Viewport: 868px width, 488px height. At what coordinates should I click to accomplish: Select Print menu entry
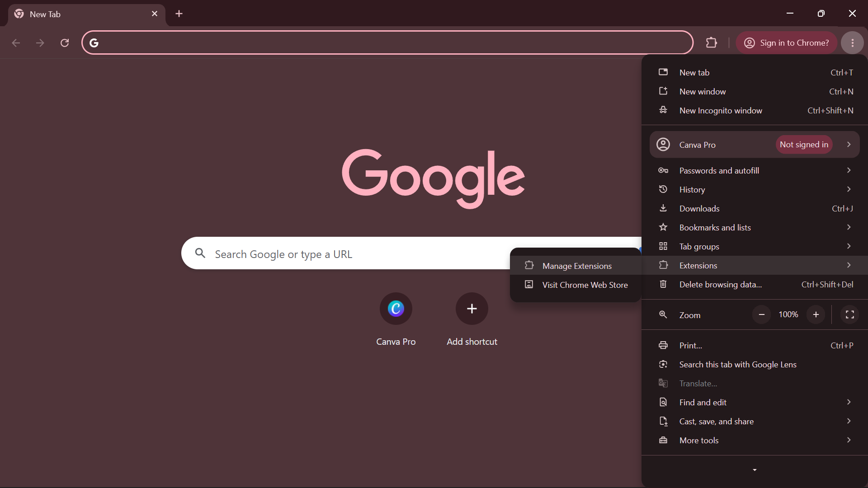755,345
